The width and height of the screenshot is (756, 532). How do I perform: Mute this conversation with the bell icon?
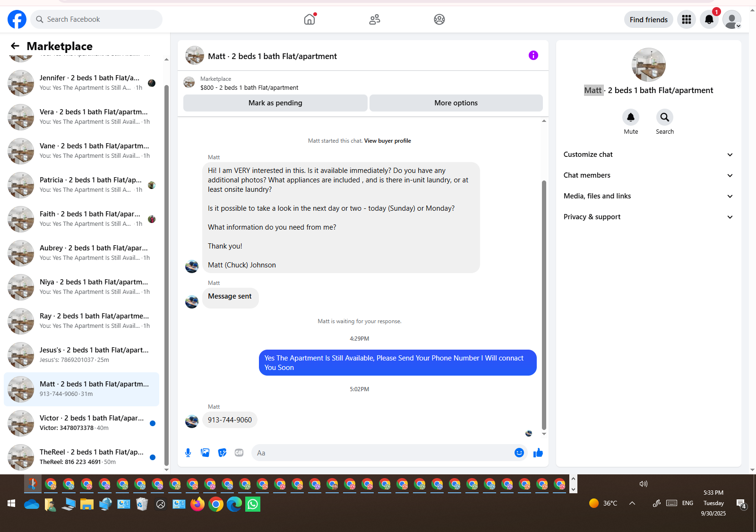tap(631, 117)
